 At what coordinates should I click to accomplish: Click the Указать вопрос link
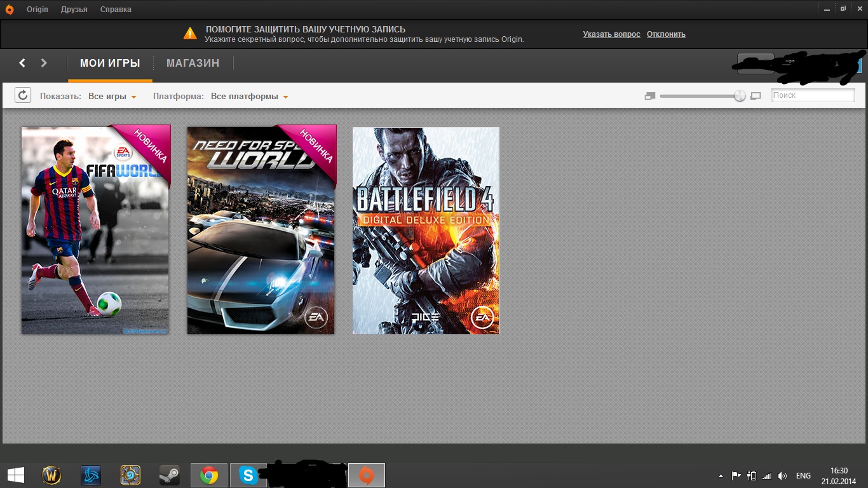[x=612, y=34]
